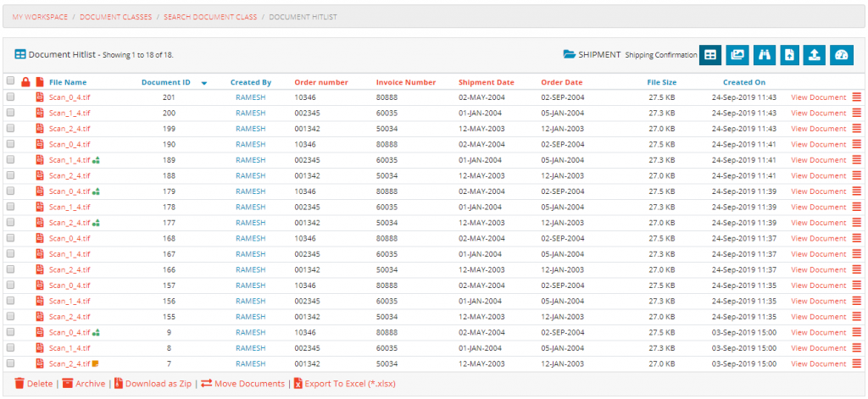Click View Document for document ID 189

click(818, 160)
